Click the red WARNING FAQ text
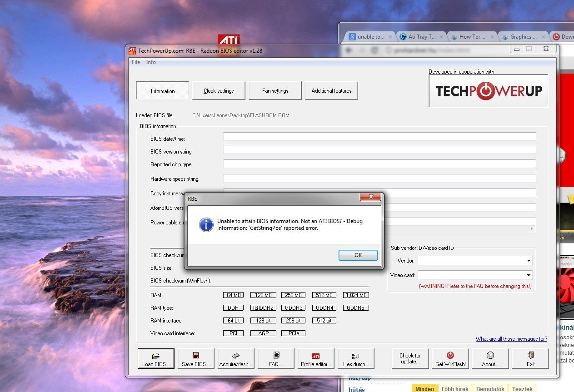The height and width of the screenshot is (392, 574). tap(475, 286)
